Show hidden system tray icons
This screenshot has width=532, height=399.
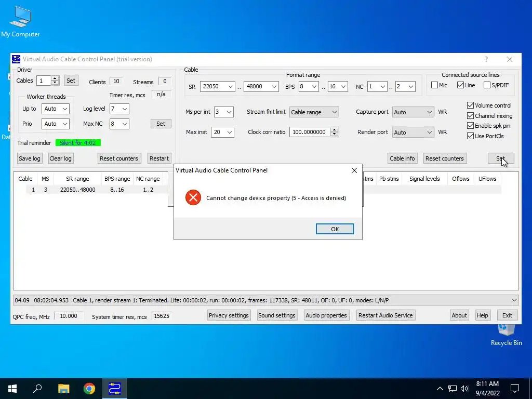click(440, 389)
